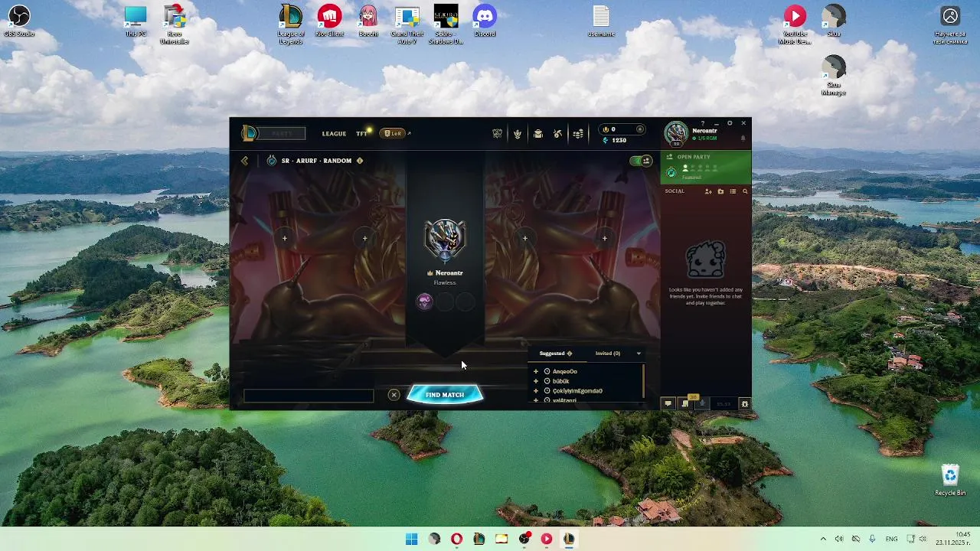Open the Collection icon
This screenshot has height=551, width=980.
coord(538,134)
